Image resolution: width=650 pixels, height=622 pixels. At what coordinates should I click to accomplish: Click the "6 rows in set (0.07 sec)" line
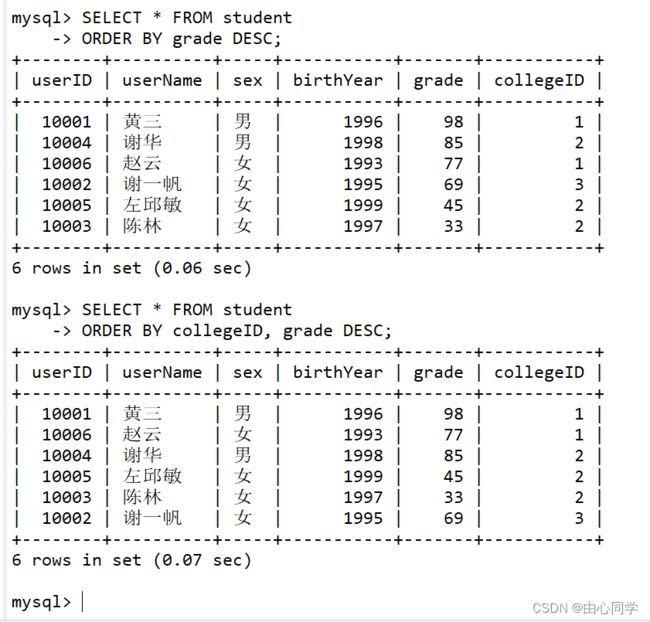click(x=131, y=560)
